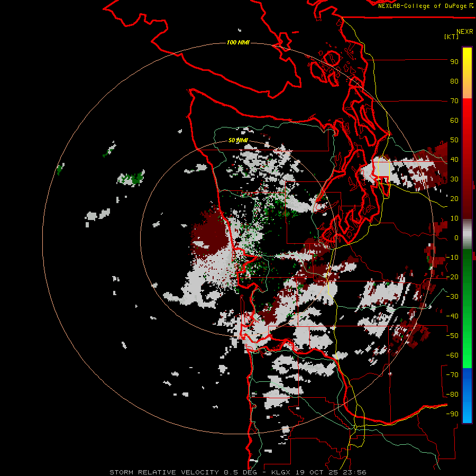The height and width of the screenshot is (476, 476).
Task: Select the positive 90 value on the velocity scale
Action: tap(454, 62)
